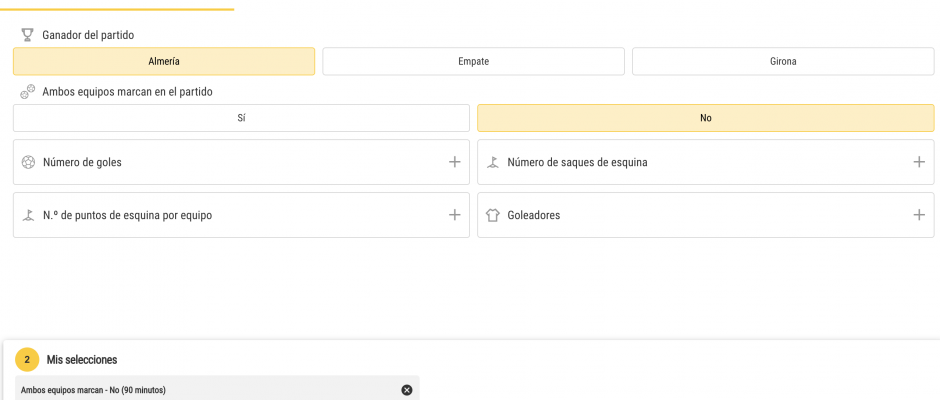Select Sí for both teams scoring

point(241,118)
